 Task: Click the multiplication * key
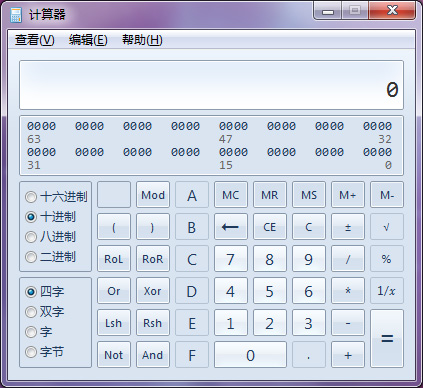348,291
